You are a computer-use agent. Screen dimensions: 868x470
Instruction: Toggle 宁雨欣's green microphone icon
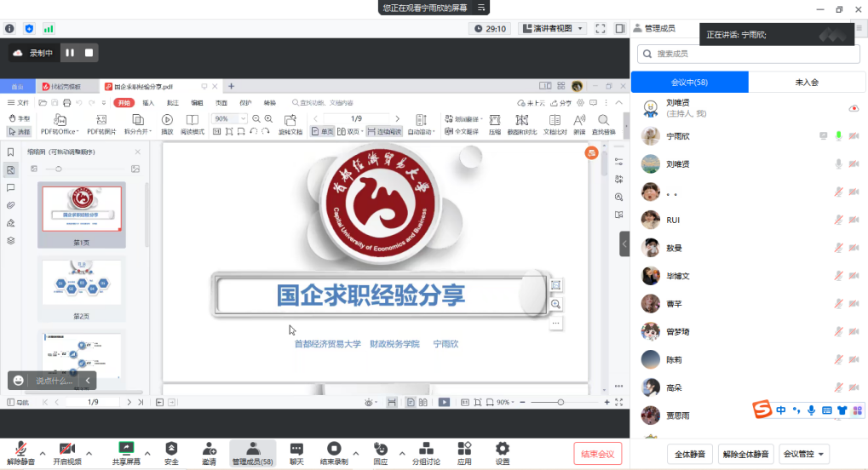[839, 136]
